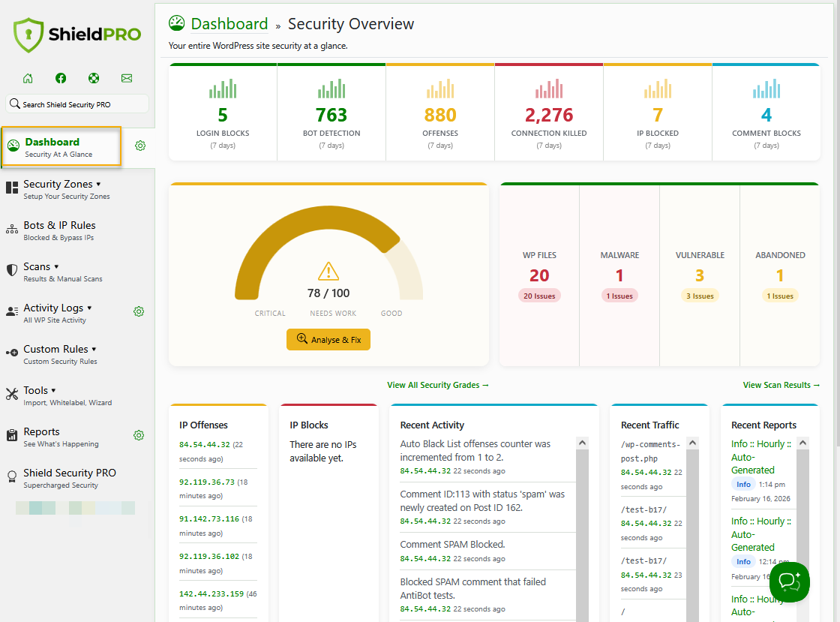Click the Activity Logs user icon
Image resolution: width=840 pixels, height=622 pixels.
point(12,311)
